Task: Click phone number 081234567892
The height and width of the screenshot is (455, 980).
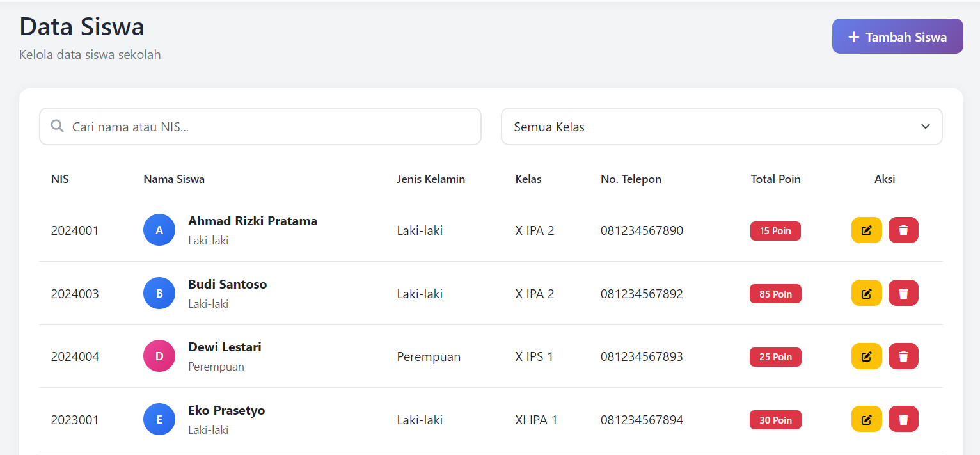Action: coord(642,294)
